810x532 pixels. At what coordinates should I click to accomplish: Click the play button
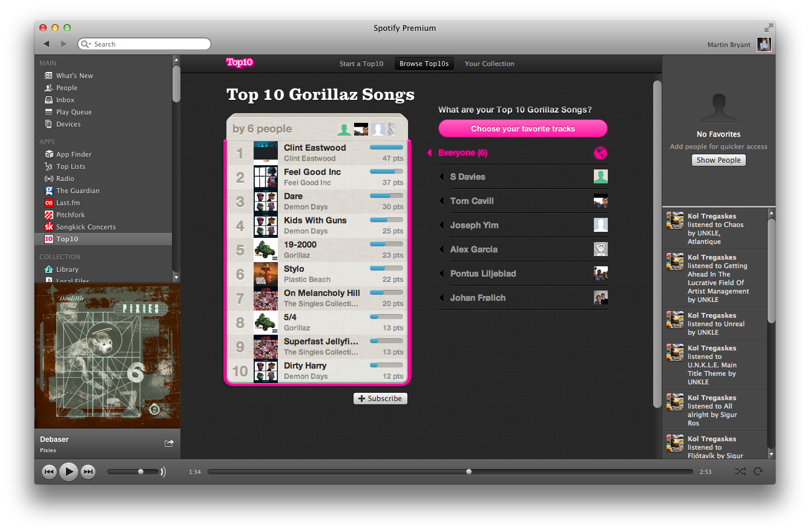[x=68, y=471]
